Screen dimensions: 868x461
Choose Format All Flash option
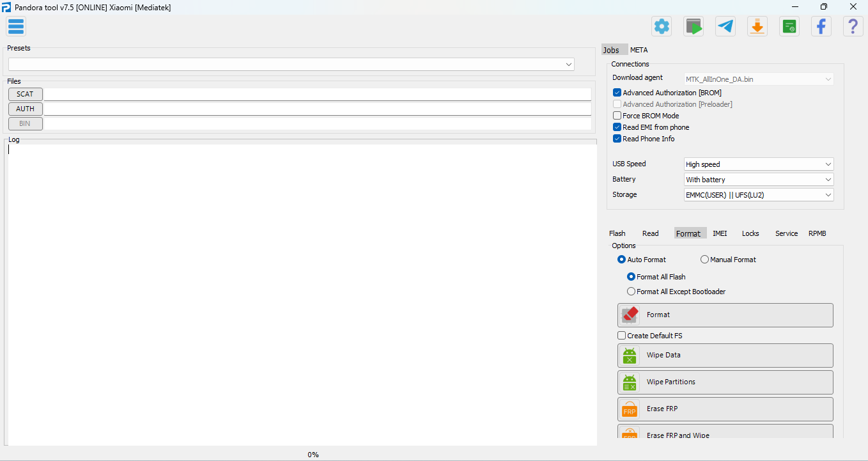631,277
